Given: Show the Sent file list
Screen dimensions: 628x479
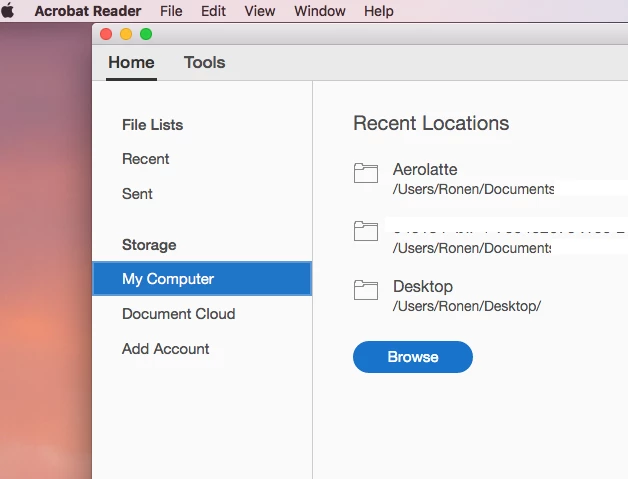Looking at the screenshot, I should click(137, 194).
